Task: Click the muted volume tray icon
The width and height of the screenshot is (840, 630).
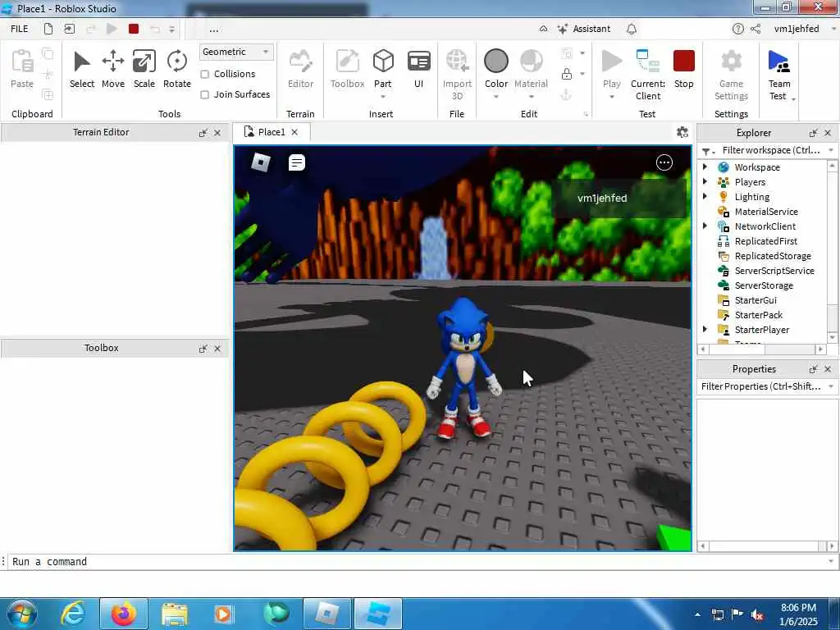Action: (757, 614)
